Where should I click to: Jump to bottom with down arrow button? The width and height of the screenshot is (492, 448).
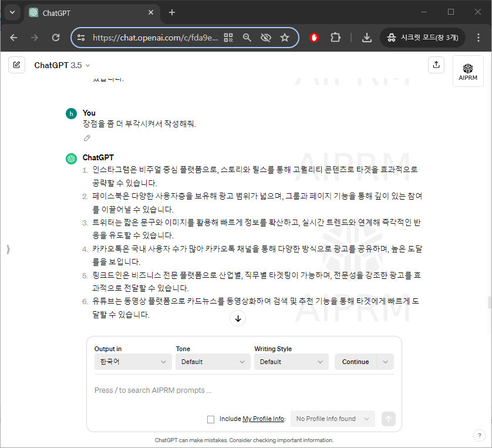(238, 318)
